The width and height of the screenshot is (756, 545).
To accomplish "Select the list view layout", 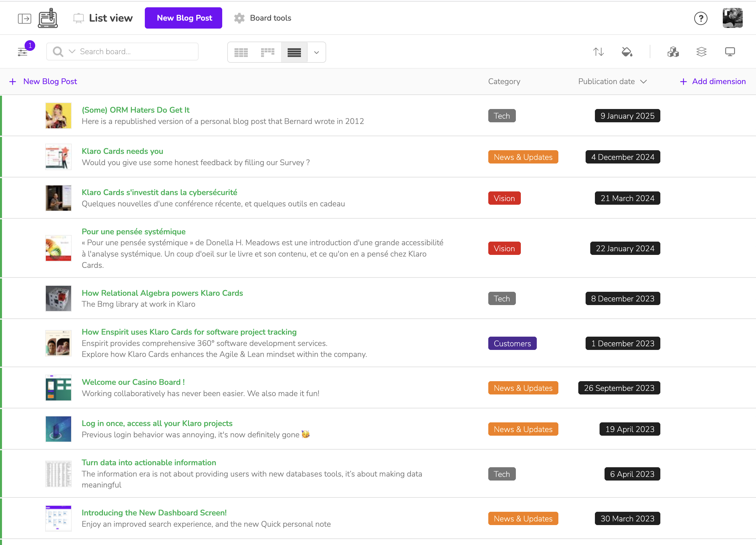I will pos(294,53).
